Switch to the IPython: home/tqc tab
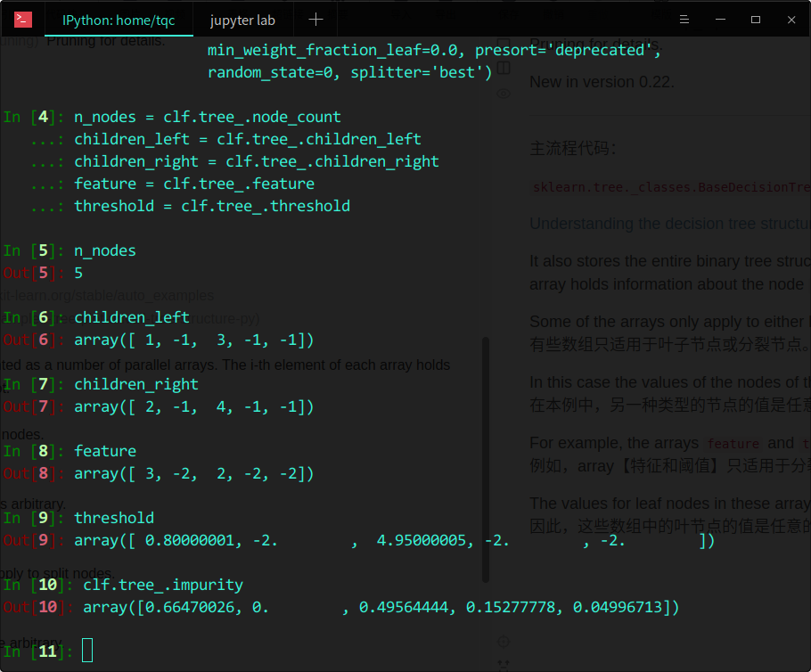Image resolution: width=811 pixels, height=672 pixels. click(119, 20)
